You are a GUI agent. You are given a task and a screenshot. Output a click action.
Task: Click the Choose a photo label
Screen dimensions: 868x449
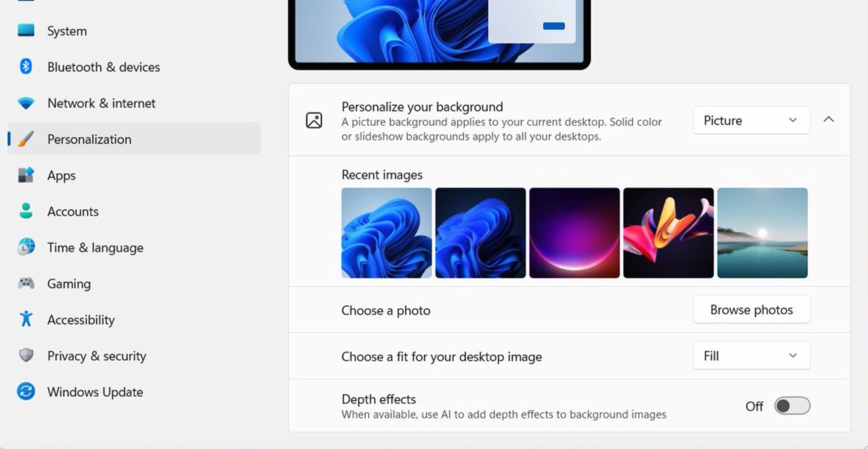(386, 310)
